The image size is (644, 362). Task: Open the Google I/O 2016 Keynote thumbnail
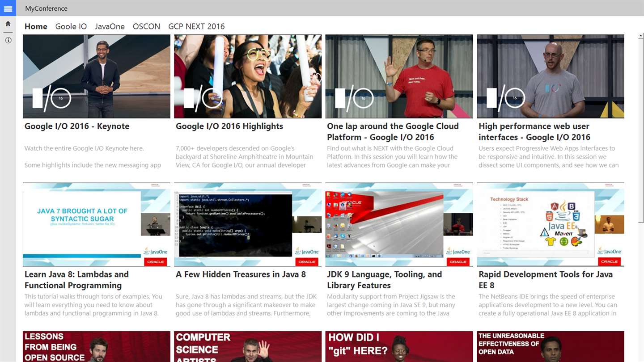click(x=97, y=76)
